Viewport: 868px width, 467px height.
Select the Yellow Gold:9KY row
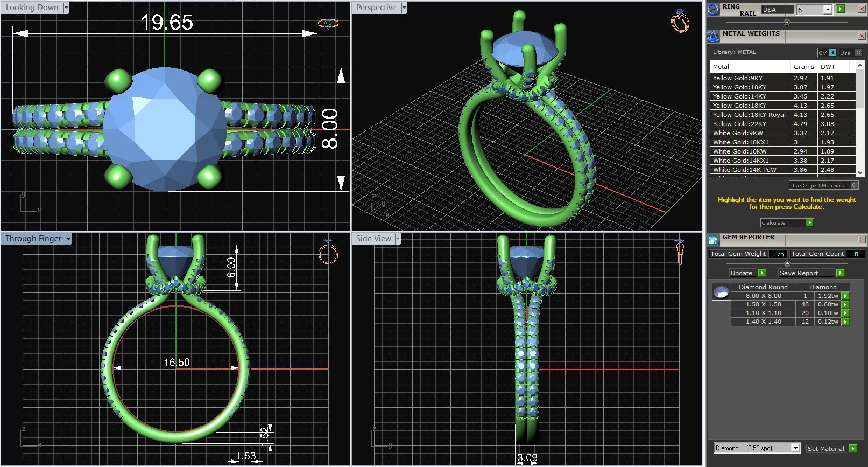[x=782, y=78]
